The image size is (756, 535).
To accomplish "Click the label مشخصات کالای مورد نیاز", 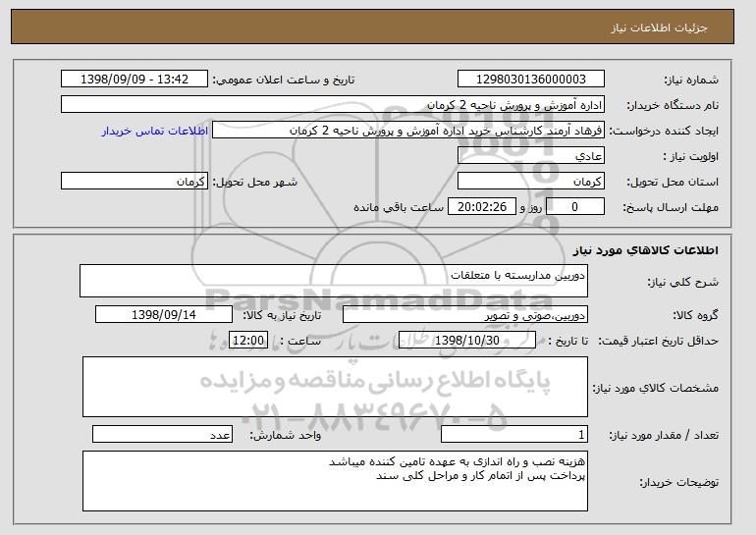I will (x=656, y=388).
